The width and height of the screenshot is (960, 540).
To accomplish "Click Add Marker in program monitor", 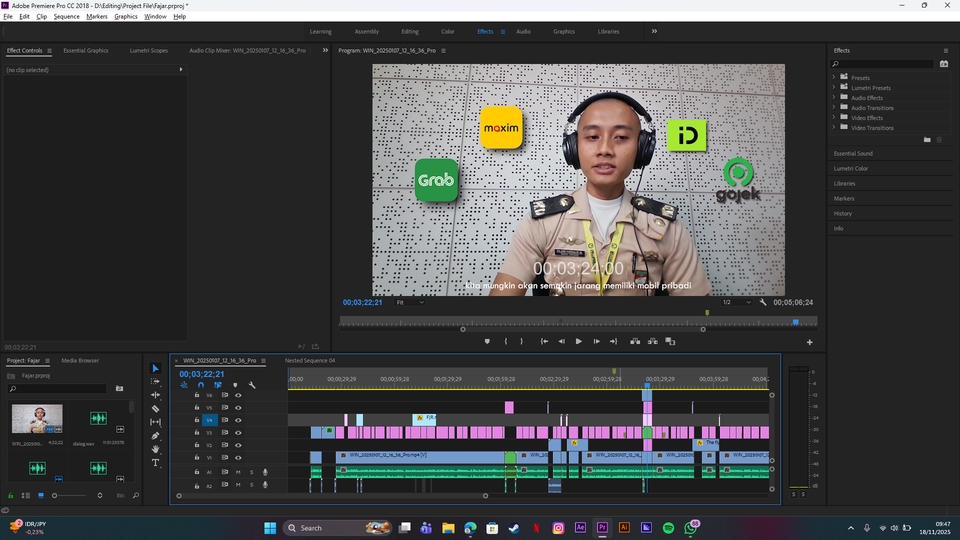I will 487,341.
